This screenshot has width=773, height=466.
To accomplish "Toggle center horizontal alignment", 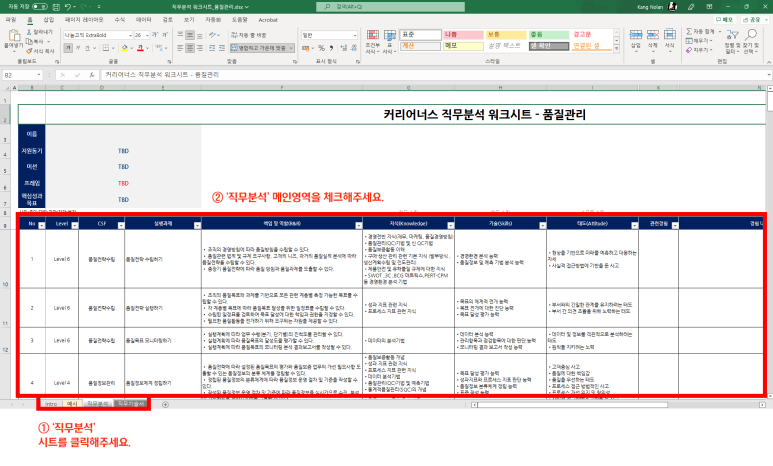I will point(190,48).
